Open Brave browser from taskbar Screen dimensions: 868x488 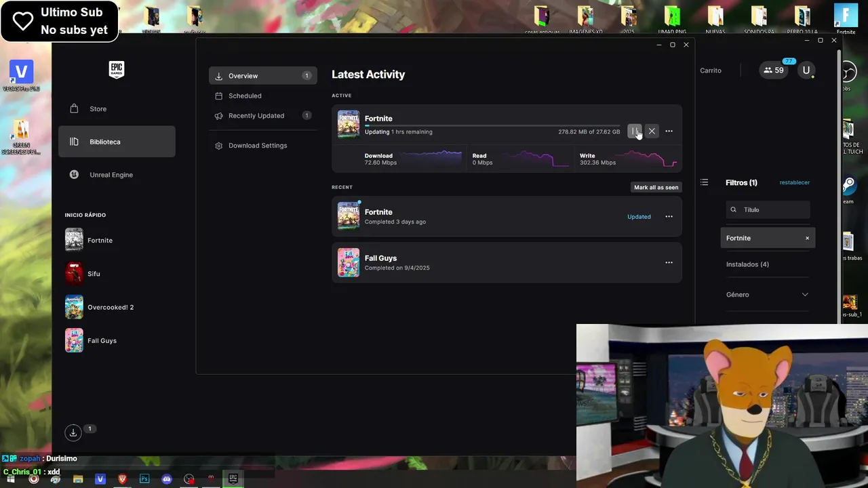point(122,479)
